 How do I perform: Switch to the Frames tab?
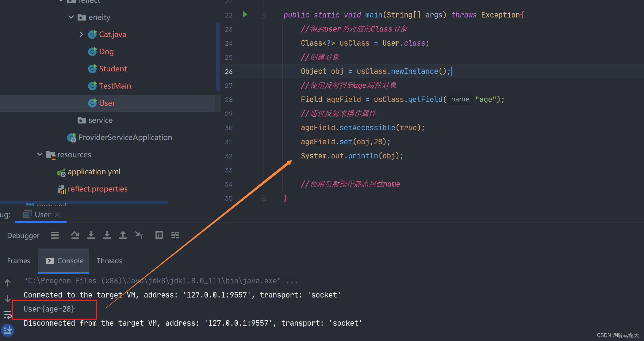(x=18, y=261)
